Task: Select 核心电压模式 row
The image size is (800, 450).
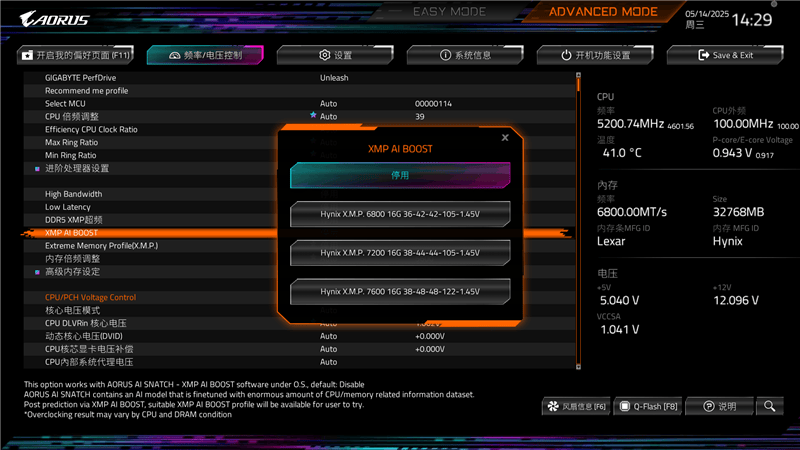Action: click(x=153, y=310)
